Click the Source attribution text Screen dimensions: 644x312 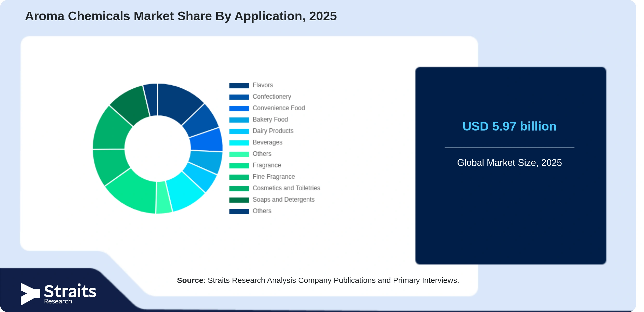(x=318, y=280)
